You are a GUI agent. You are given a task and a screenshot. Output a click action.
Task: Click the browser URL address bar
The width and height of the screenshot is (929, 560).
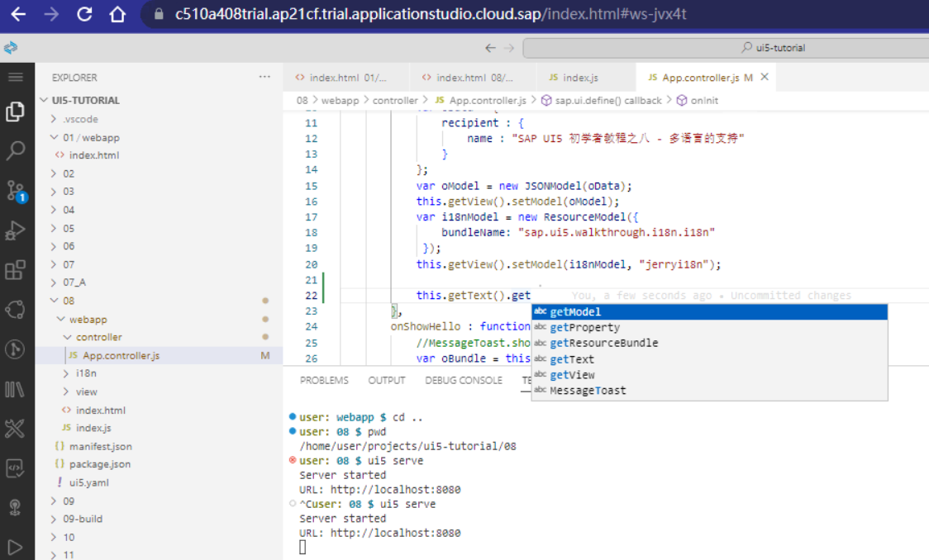coord(431,14)
